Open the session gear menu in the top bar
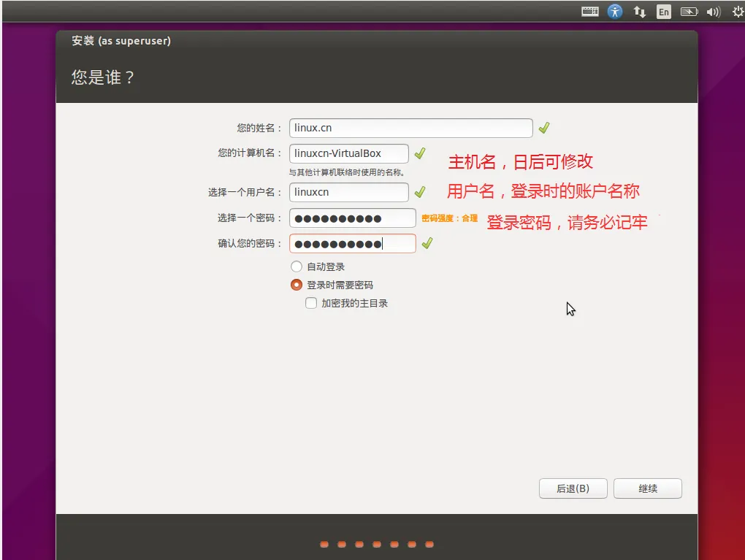This screenshot has width=745, height=560. [736, 11]
